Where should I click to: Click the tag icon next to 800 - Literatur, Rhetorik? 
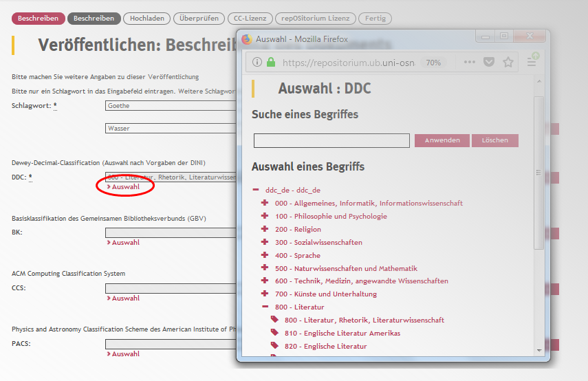[x=274, y=320]
